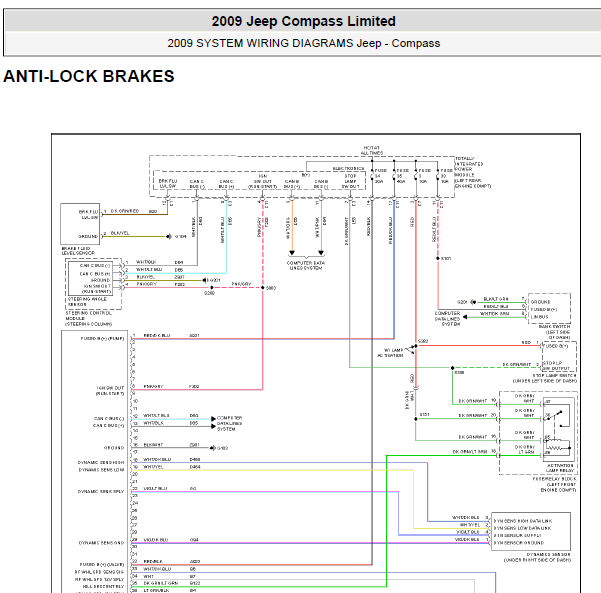
Task: Click 'COMPUTER DATA LINES SYSTEM' beside ABS pins 12-13
Action: click(x=229, y=424)
